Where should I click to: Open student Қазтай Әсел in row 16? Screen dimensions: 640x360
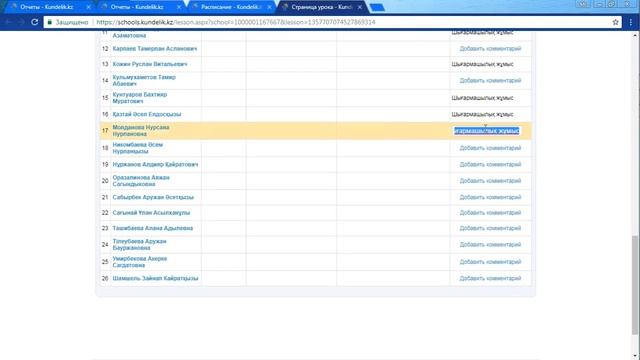(x=147, y=114)
